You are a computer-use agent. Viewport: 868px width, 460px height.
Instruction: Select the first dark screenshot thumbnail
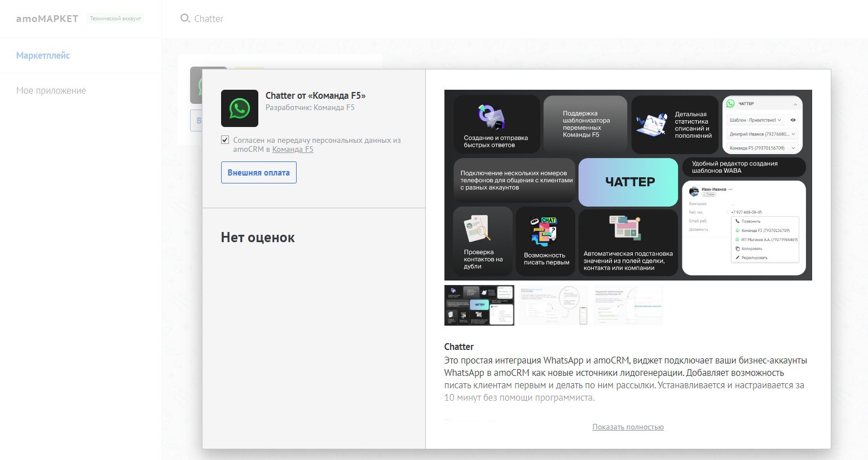tap(479, 305)
